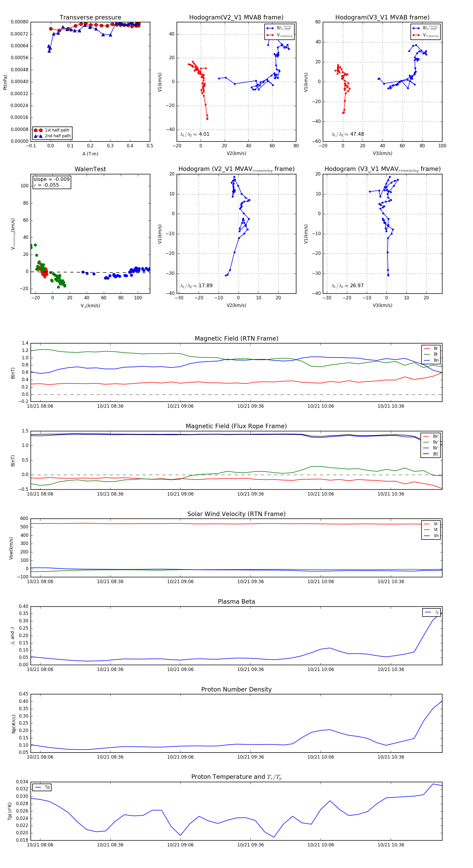Click the 'Vremaining(km/s)' y-axis label in WalenTest
Image resolution: width=473 pixels, height=868 pixels.
pos(13,234)
